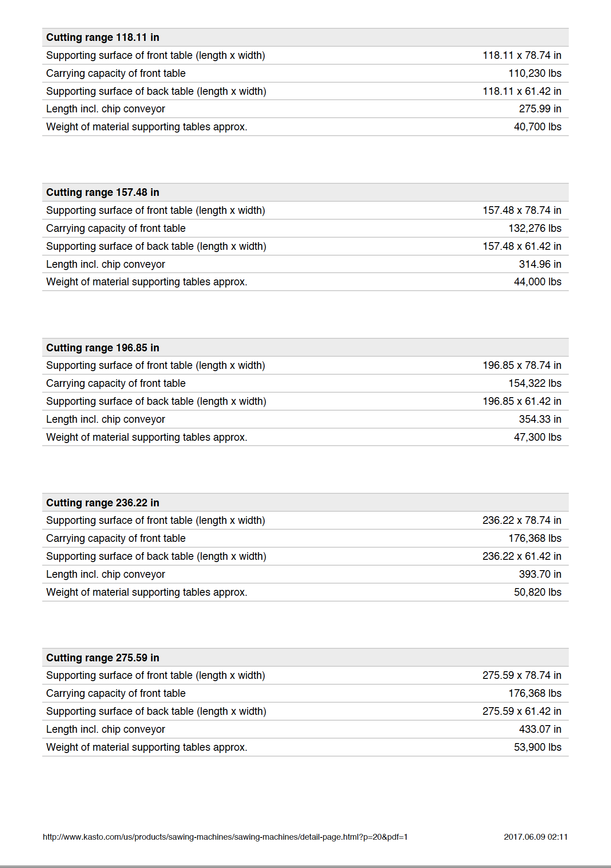Click the 132,276 lbs carrying capacity value

535,228
